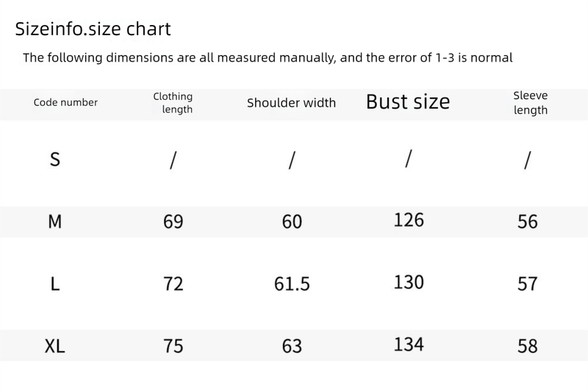Select the "Clothing length" column header
Screen dimensions: 588x392
tap(173, 103)
